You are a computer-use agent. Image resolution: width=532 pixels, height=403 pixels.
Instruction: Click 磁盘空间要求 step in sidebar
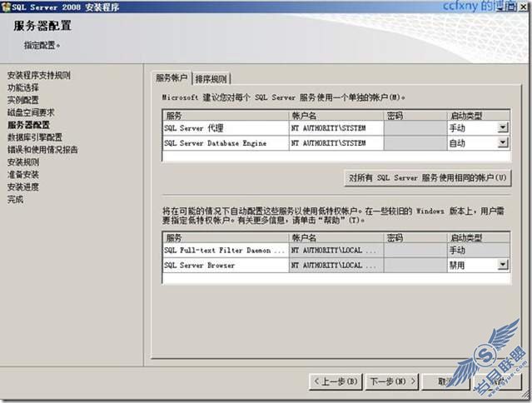click(x=31, y=112)
